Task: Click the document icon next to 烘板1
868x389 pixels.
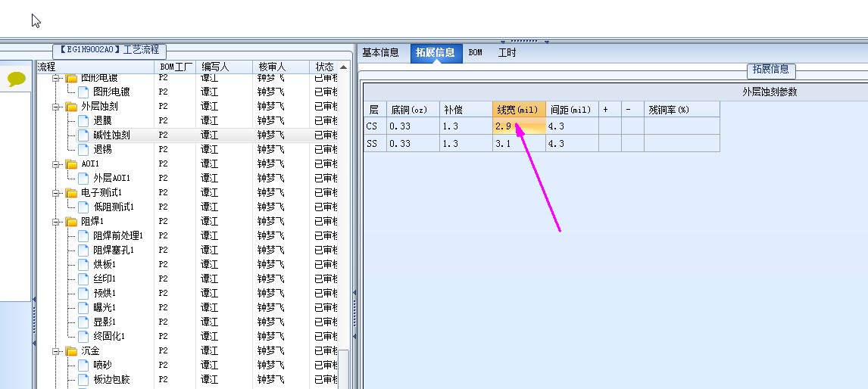Action: [x=83, y=264]
